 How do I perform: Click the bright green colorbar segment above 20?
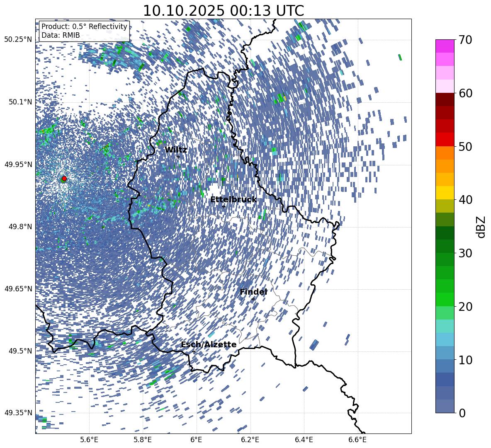pyautogui.click(x=445, y=299)
